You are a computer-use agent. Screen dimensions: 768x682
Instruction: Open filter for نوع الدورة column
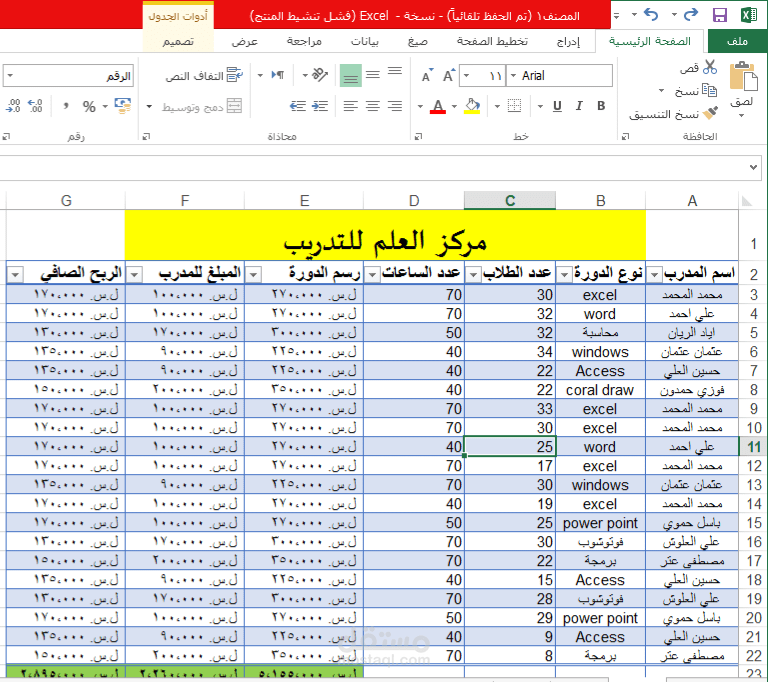pyautogui.click(x=564, y=275)
